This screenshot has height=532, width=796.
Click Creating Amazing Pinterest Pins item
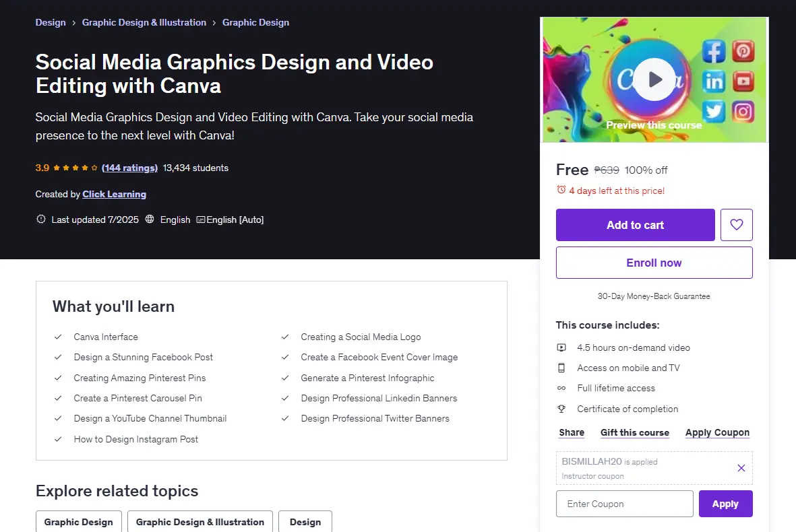coord(140,378)
